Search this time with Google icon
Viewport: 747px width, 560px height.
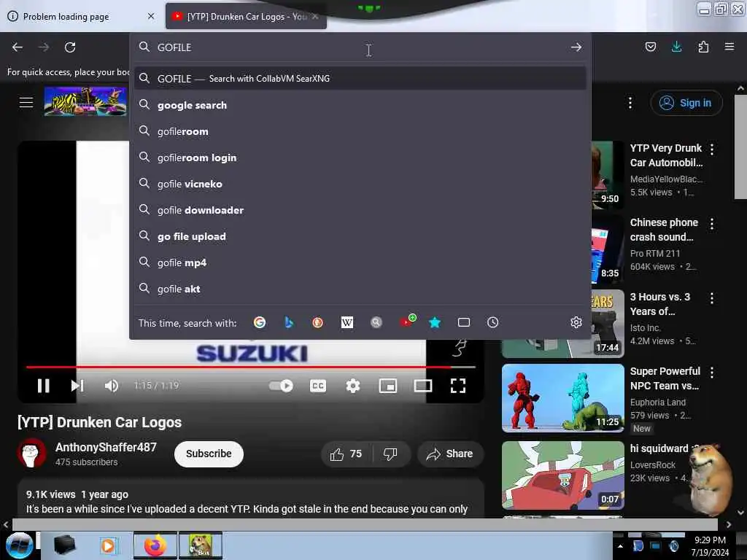point(260,322)
